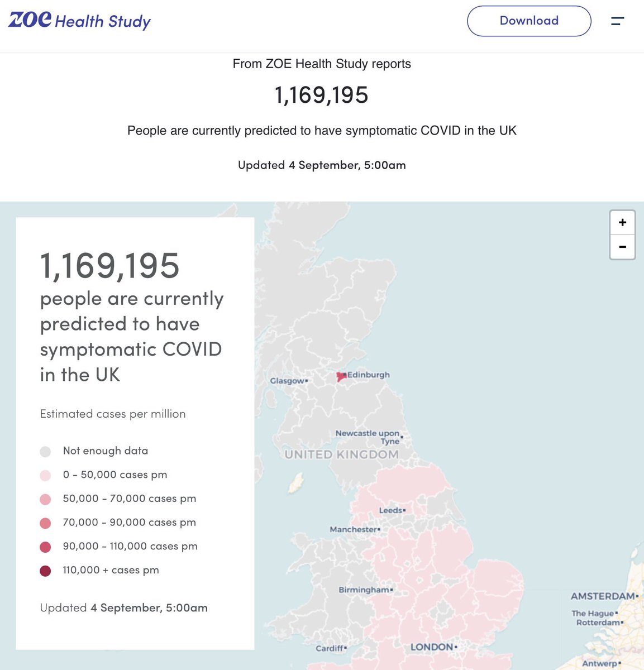This screenshot has height=670, width=644.
Task: Click the AMSTERDAM label on the map
Action: (603, 596)
